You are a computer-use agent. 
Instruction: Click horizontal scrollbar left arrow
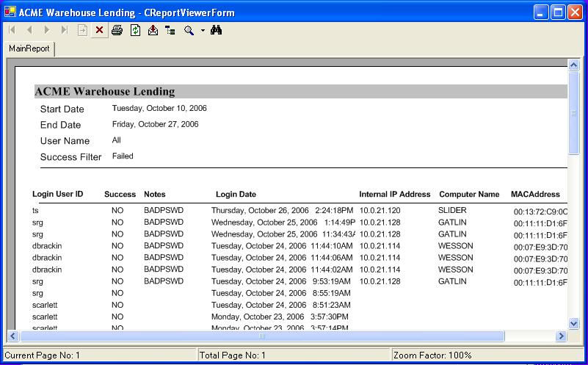click(12, 336)
